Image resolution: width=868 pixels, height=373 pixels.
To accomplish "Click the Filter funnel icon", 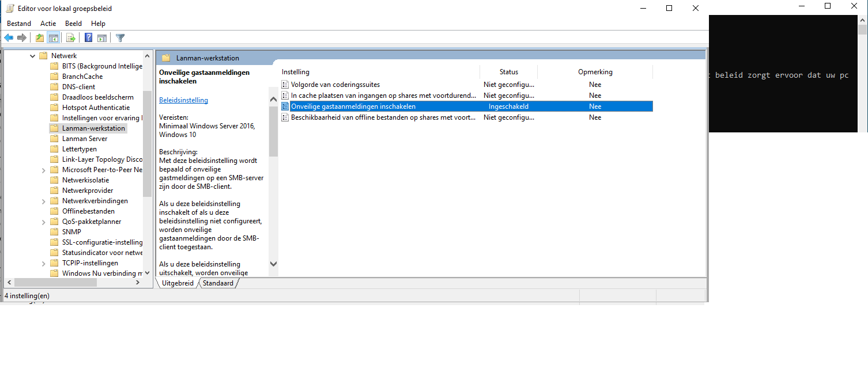I will (x=120, y=38).
